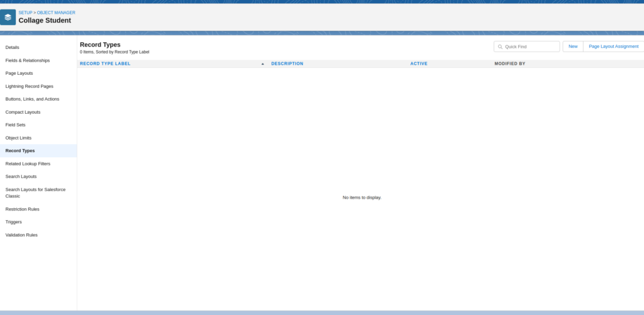This screenshot has width=644, height=315.
Task: Go to Field Sets
Action: 16,124
